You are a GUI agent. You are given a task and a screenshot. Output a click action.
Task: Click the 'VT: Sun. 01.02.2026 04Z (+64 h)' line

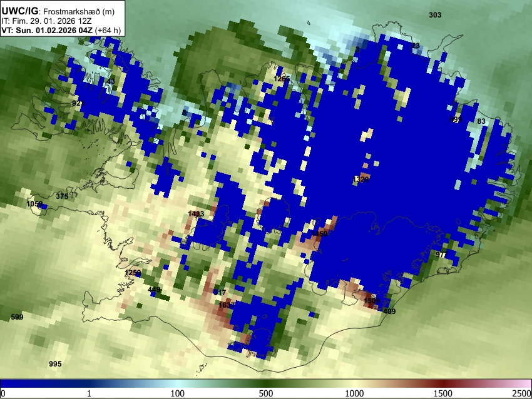tap(61, 30)
